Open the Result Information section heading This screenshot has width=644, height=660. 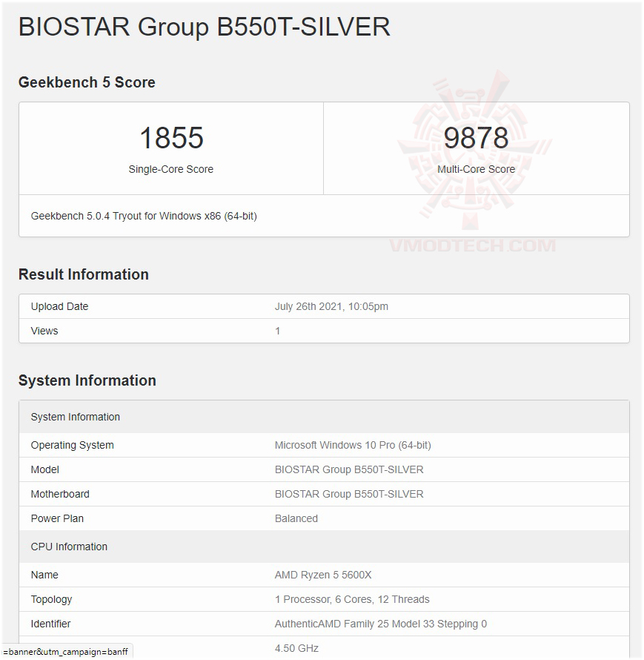[x=83, y=274]
